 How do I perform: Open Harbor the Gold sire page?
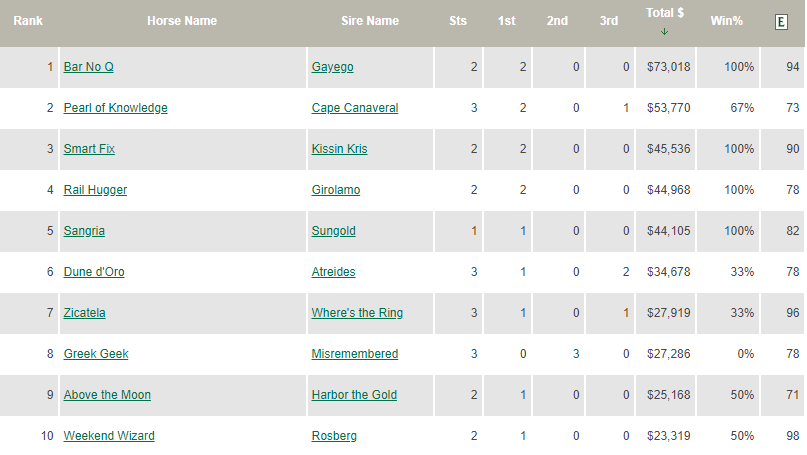[x=354, y=395]
